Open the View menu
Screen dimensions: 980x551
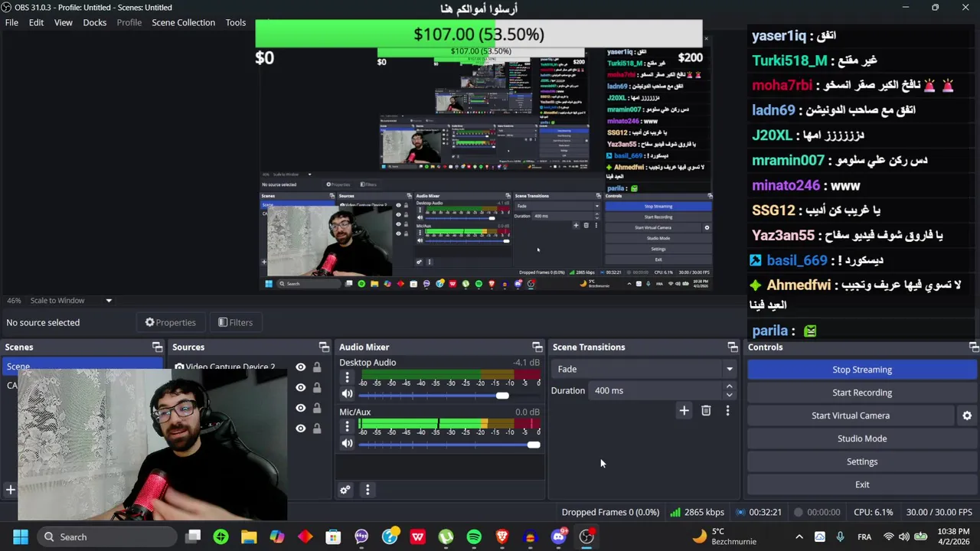(64, 22)
